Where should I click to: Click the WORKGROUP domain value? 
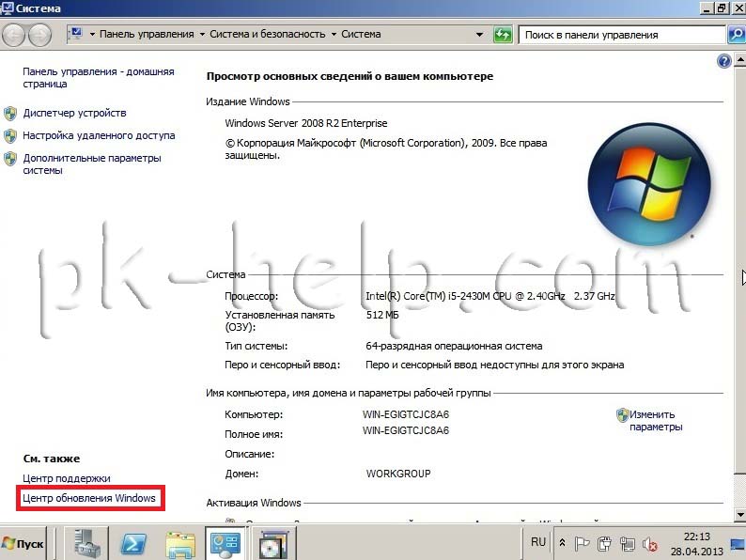tap(398, 474)
